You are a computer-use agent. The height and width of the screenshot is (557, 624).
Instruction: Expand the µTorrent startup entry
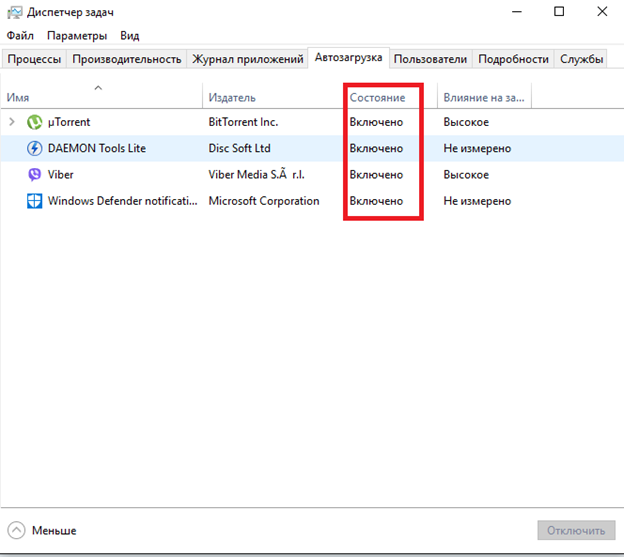tap(12, 122)
